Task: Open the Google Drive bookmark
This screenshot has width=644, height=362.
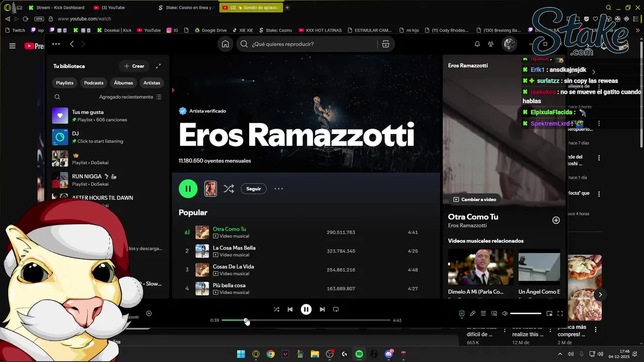Action: coord(210,30)
